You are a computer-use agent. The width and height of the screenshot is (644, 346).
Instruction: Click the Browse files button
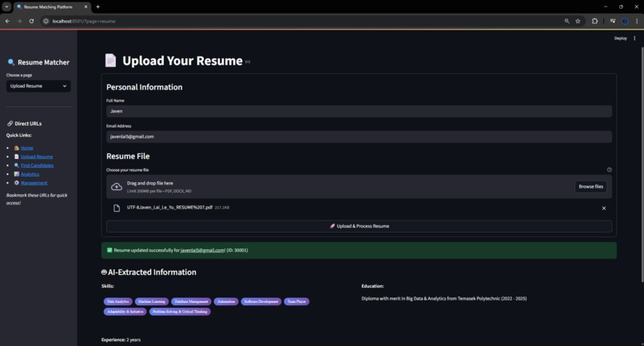point(590,186)
